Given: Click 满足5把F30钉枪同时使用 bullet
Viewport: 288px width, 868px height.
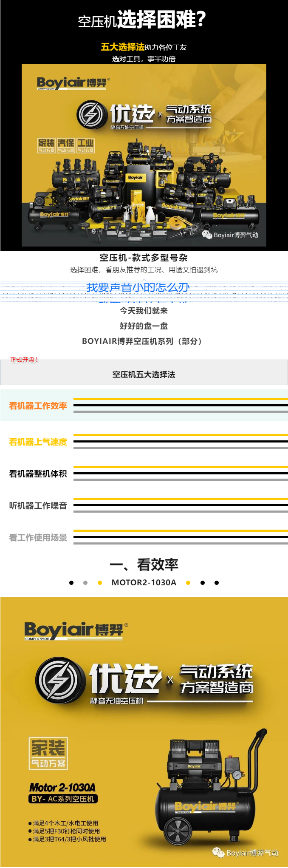Looking at the screenshot, I should point(64,831).
